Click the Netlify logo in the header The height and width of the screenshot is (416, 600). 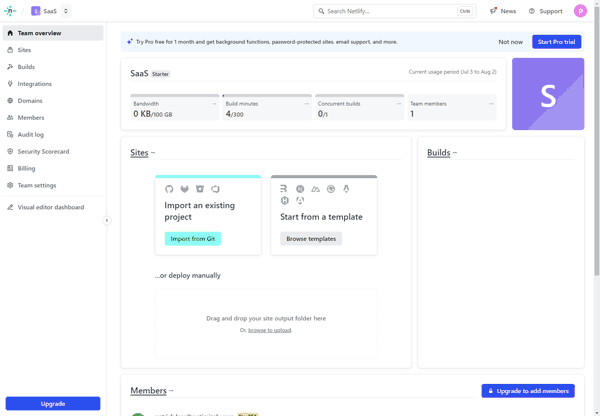click(10, 11)
